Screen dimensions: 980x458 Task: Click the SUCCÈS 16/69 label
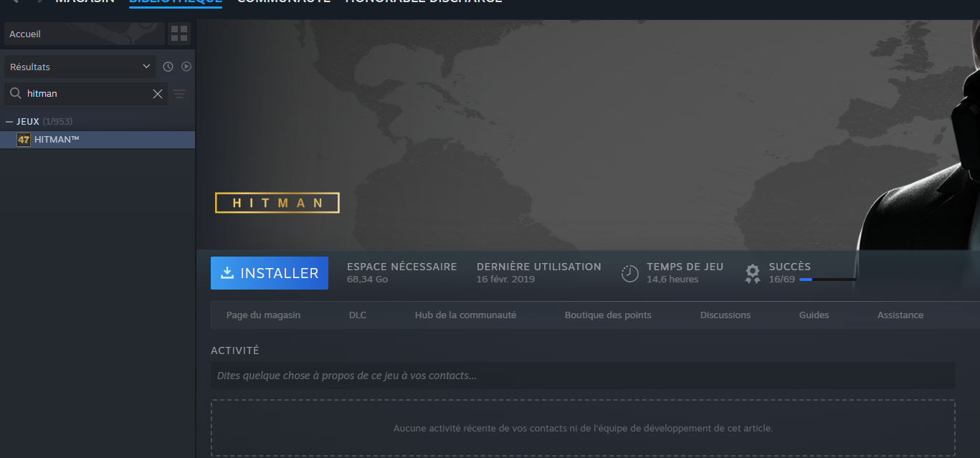pyautogui.click(x=789, y=272)
